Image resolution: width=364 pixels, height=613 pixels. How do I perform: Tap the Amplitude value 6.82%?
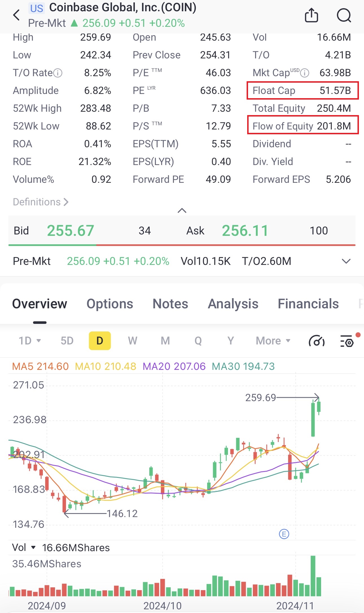point(98,91)
